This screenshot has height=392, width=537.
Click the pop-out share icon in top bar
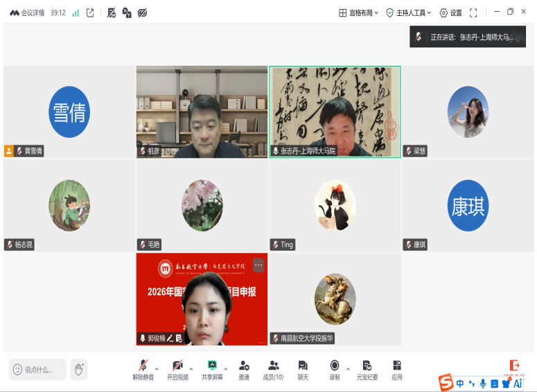tap(90, 13)
